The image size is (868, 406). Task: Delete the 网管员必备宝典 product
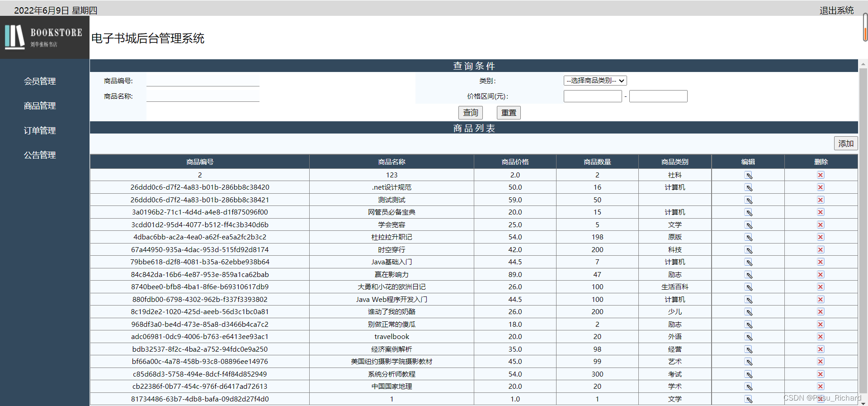pos(821,212)
